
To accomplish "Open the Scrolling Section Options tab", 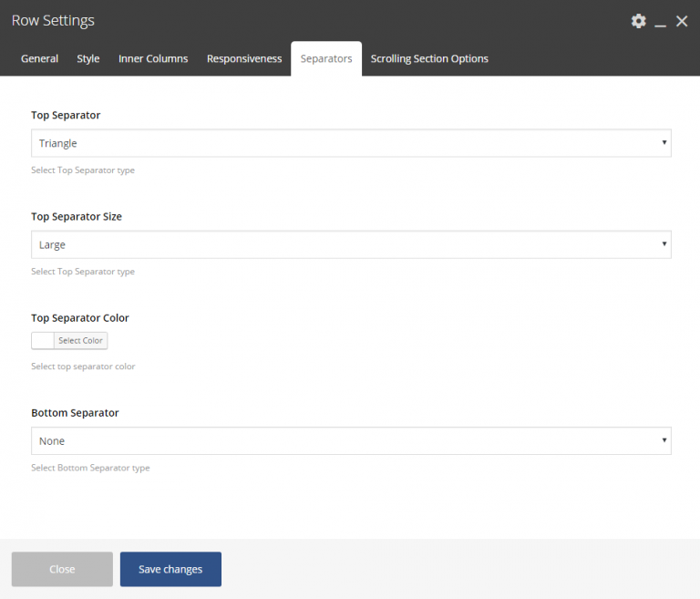I will point(429,58).
